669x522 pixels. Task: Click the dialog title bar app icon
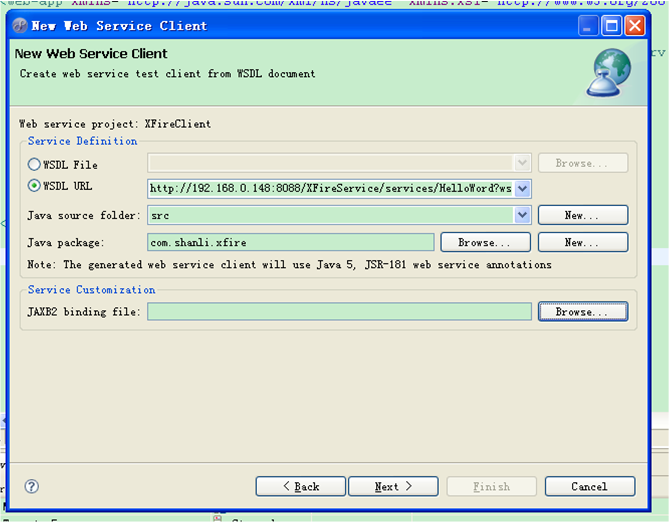[20, 26]
